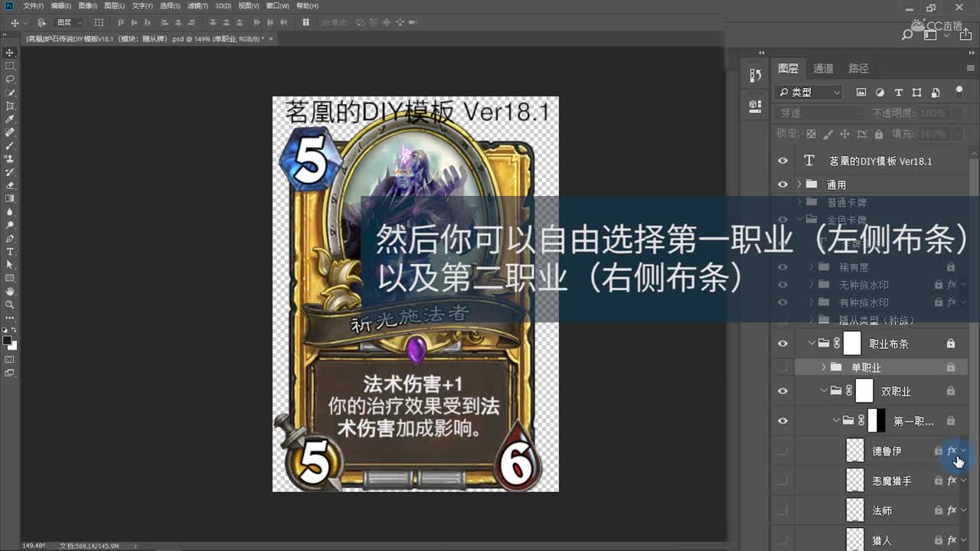Open the 图像 menu
Viewport: 980px width, 551px height.
(x=87, y=5)
